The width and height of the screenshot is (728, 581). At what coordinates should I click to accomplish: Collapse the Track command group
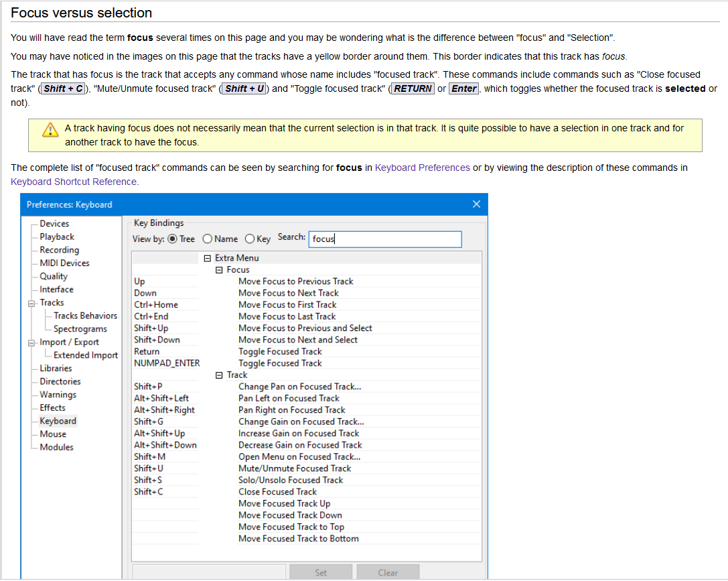219,375
